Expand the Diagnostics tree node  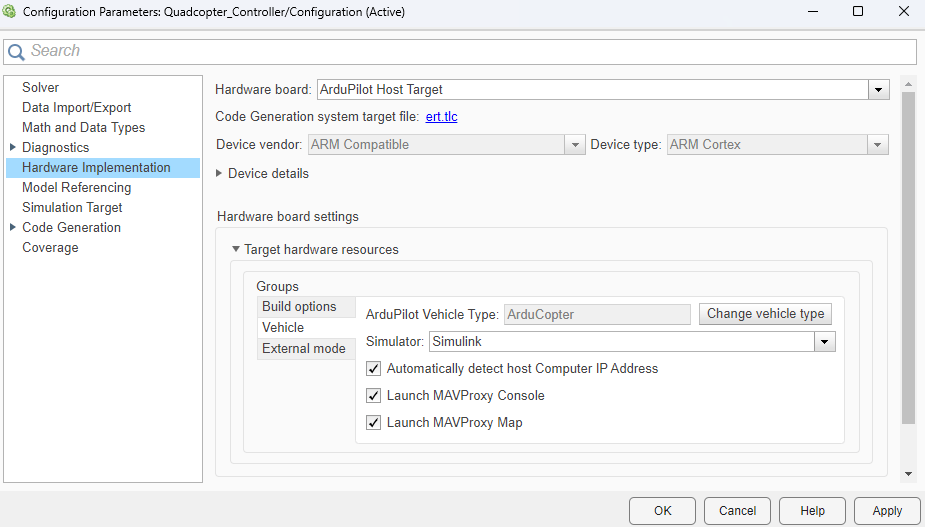pos(13,147)
